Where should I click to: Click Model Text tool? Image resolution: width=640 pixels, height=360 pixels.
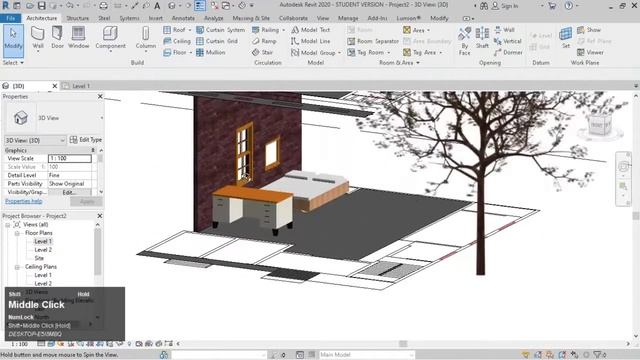click(311, 30)
